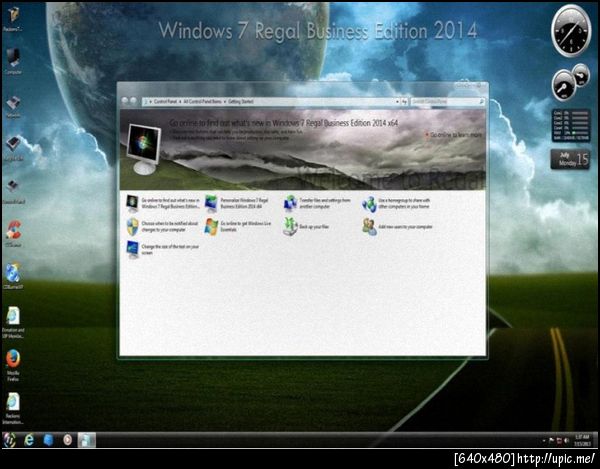Click the Back navigation button in window
This screenshot has height=469, width=600.
(x=125, y=101)
